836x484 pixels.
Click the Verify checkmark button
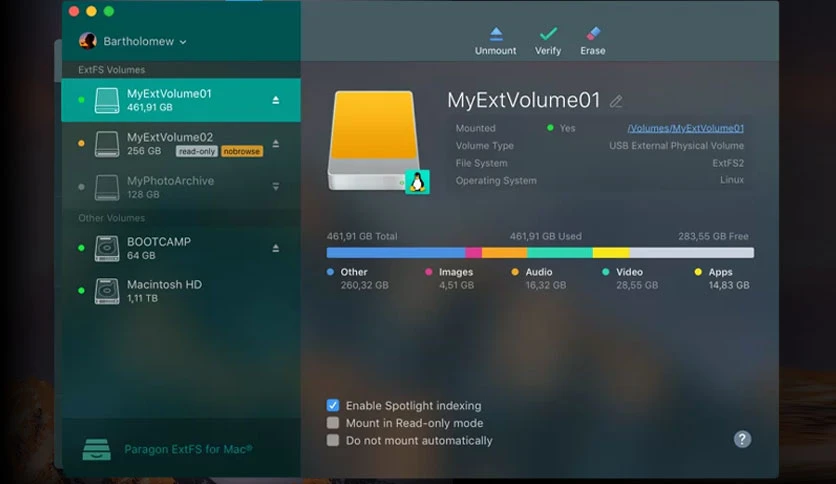pyautogui.click(x=548, y=41)
